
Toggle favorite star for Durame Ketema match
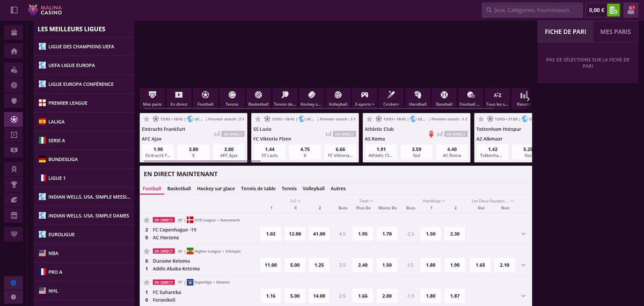pos(147,251)
